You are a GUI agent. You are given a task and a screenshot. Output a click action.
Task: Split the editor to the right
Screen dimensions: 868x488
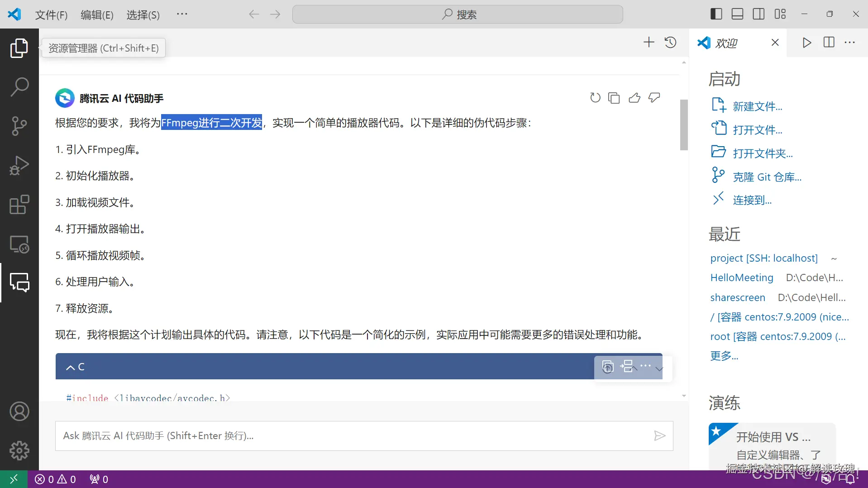pos(829,43)
